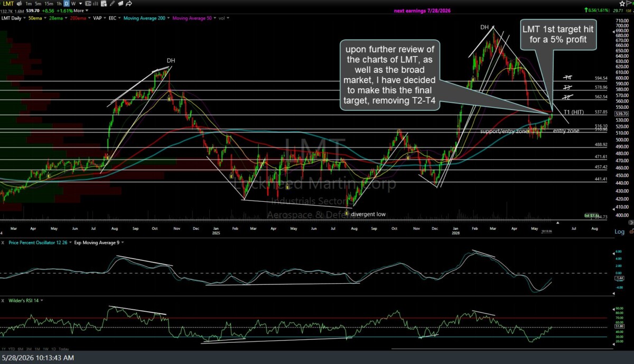Click the 537.85 price level label
Screen dimensions: 634x364
tap(601, 112)
